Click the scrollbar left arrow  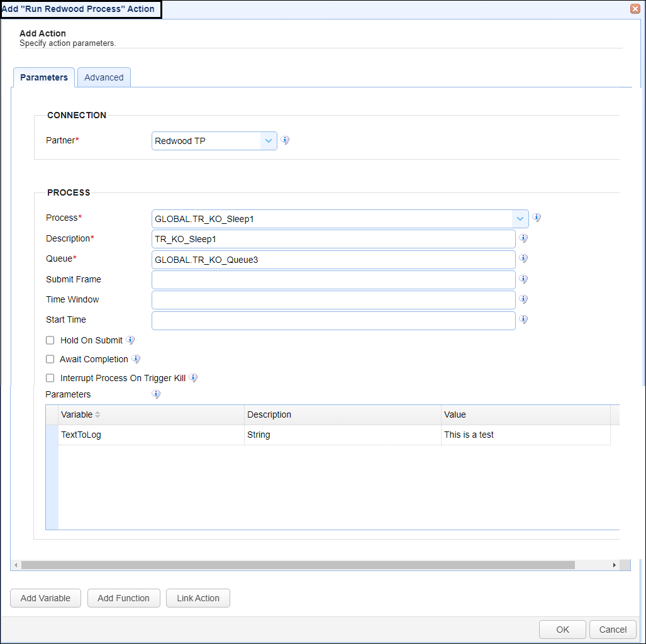[16, 565]
